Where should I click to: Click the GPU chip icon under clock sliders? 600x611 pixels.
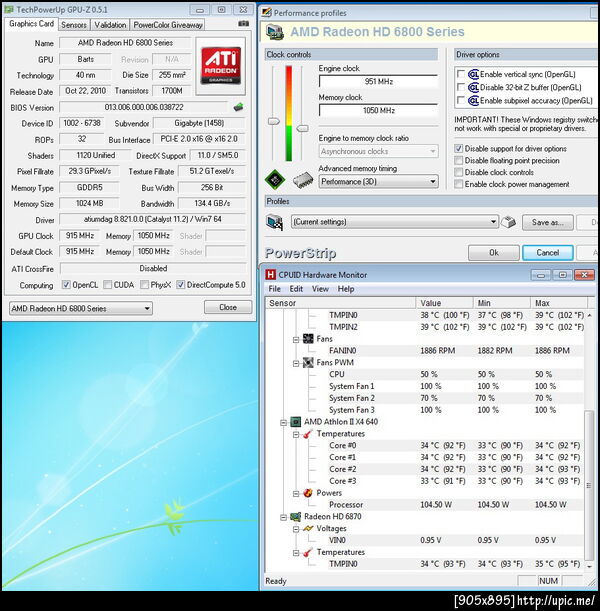[275, 179]
